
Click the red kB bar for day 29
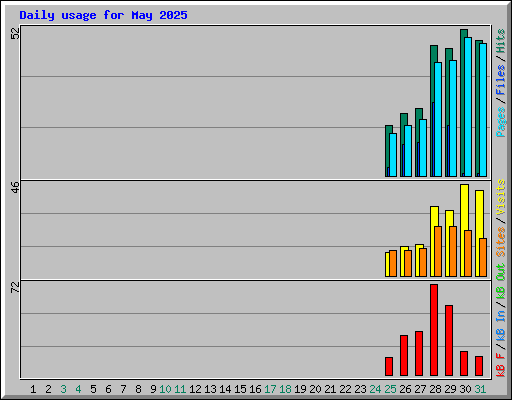pyautogui.click(x=449, y=340)
